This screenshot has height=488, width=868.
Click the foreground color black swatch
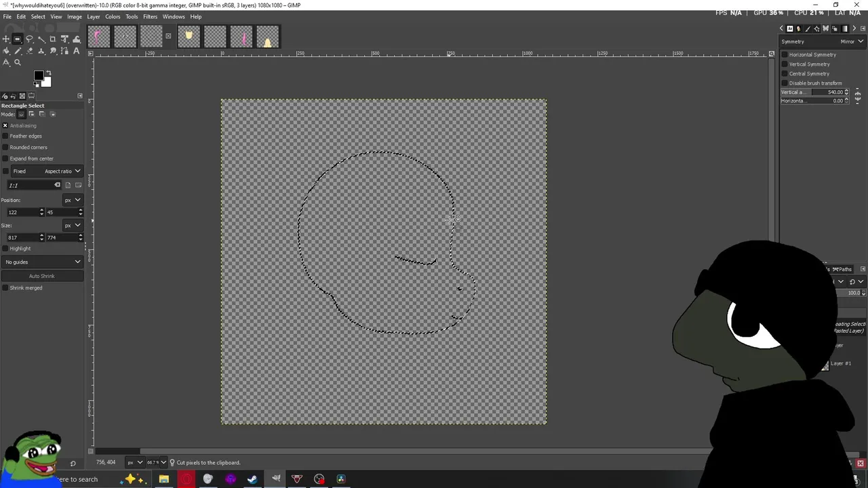(38, 75)
